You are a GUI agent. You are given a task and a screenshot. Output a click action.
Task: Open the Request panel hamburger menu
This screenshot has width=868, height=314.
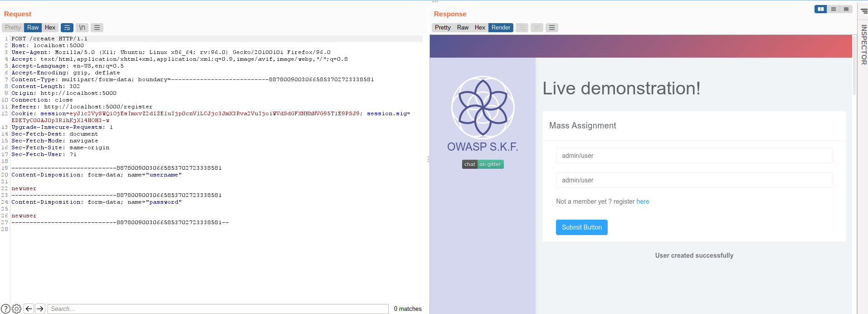[x=97, y=28]
